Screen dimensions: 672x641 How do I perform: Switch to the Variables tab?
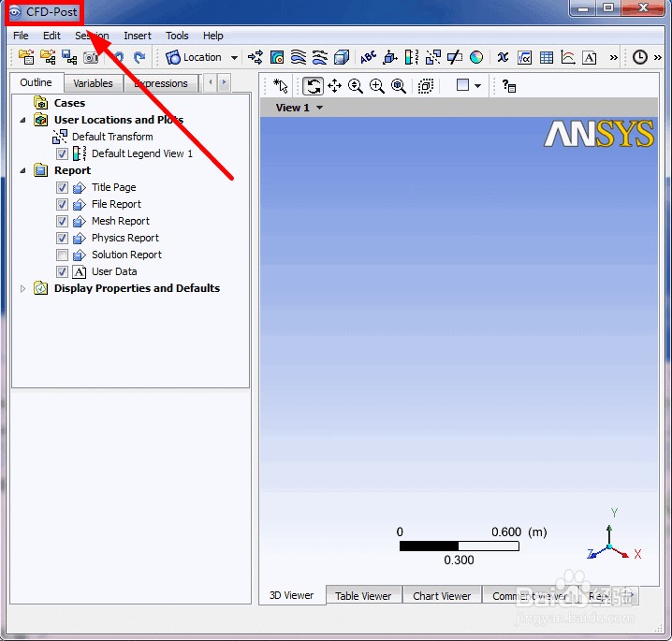tap(93, 83)
